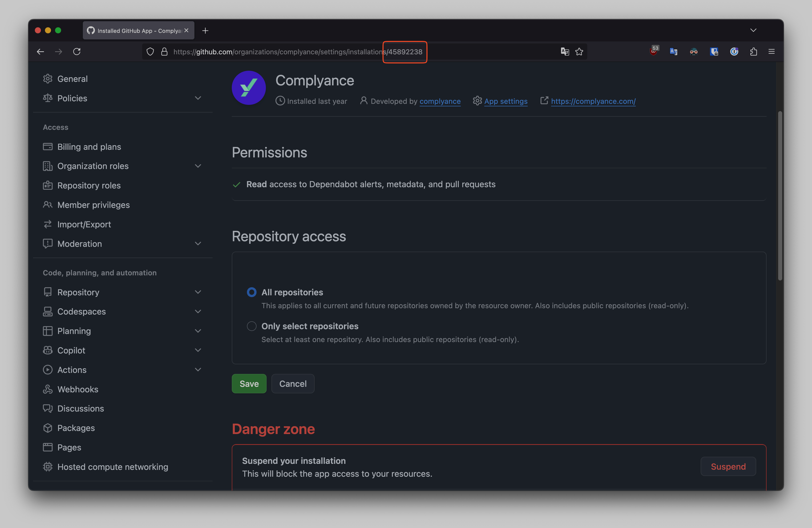Viewport: 812px width, 528px height.
Task: Open the https://complyance.com/ link
Action: point(593,101)
